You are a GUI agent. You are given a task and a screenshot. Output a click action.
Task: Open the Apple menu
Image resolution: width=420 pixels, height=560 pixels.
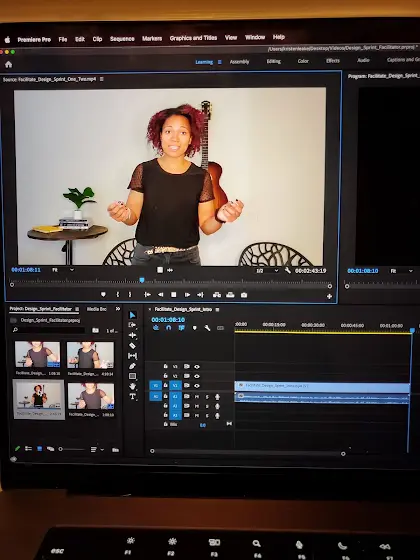pyautogui.click(x=7, y=40)
